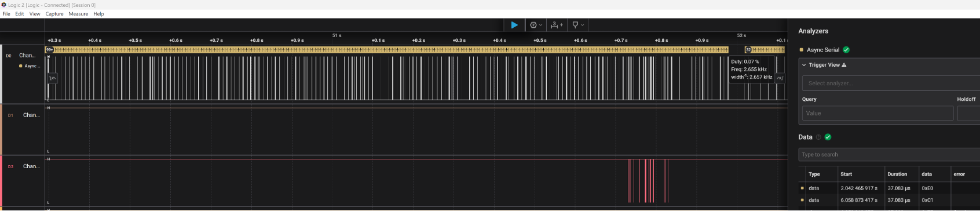Screen dimensions: 980x211
Task: Click the Async Serial analyzer entry
Action: [x=823, y=50]
